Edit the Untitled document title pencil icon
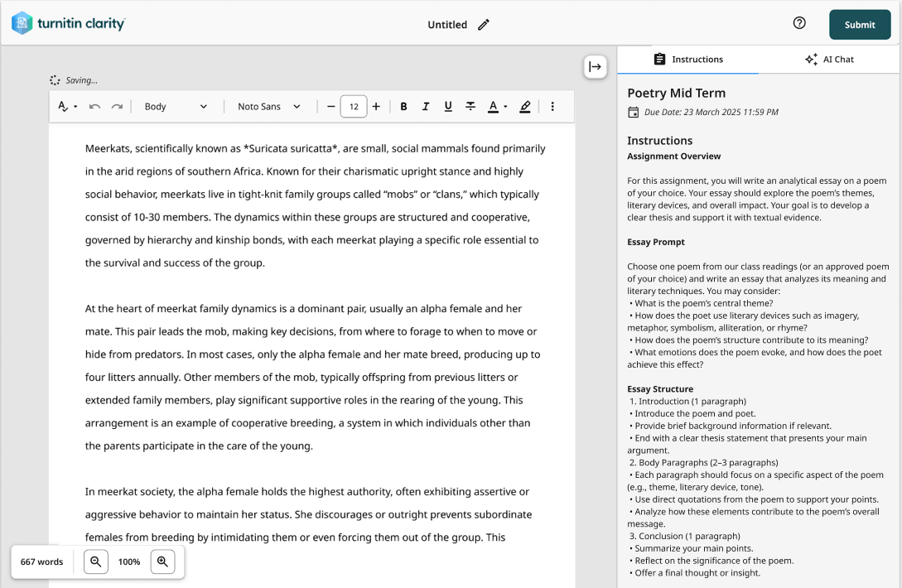 [x=483, y=25]
